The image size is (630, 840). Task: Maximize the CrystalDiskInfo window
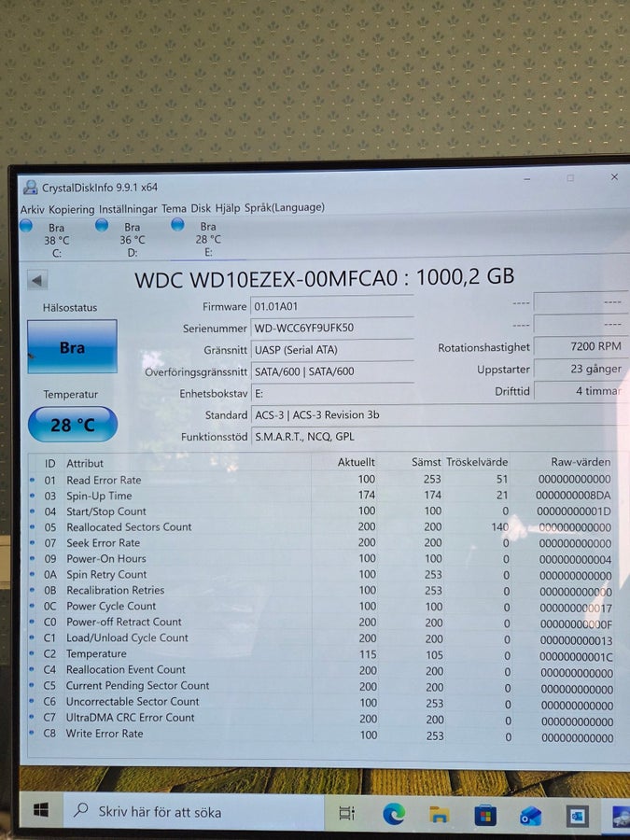click(x=570, y=178)
